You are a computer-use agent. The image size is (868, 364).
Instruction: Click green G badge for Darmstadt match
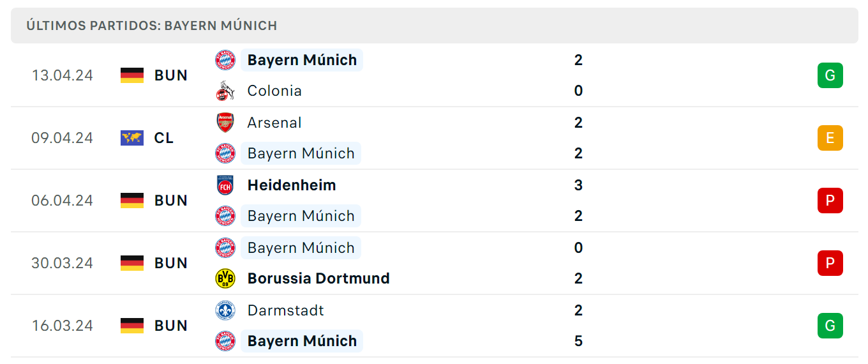[x=830, y=326]
